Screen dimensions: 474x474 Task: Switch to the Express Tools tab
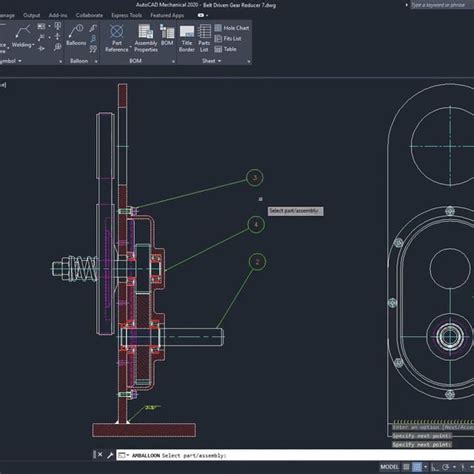click(126, 15)
